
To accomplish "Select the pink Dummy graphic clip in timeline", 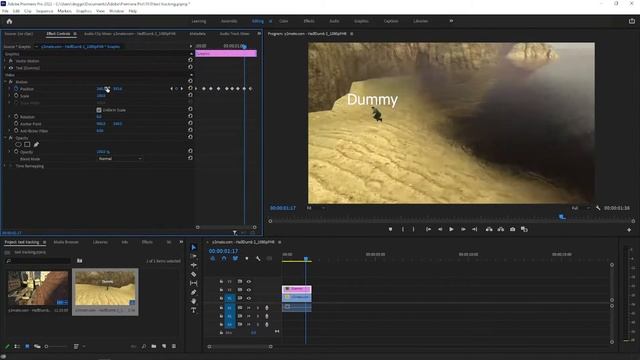I will (x=297, y=289).
